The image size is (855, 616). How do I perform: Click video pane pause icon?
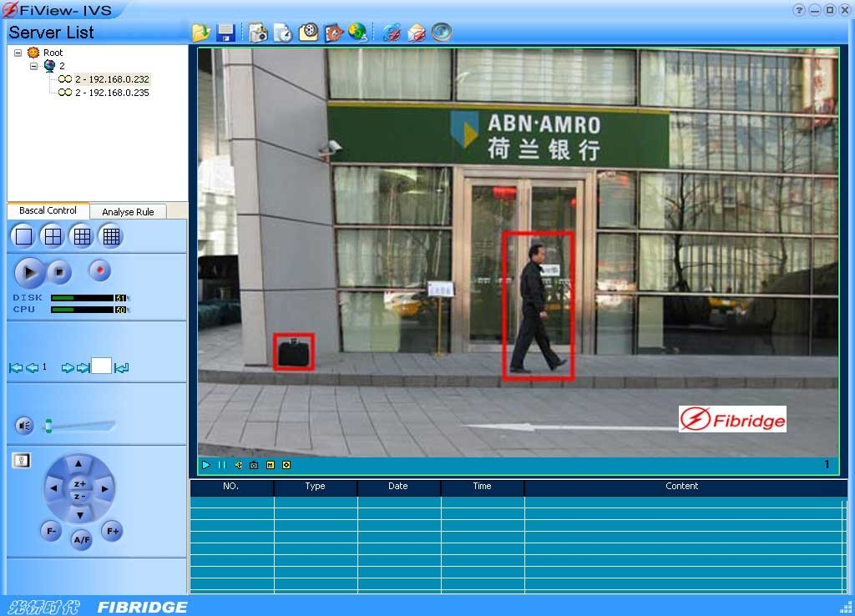pos(222,465)
